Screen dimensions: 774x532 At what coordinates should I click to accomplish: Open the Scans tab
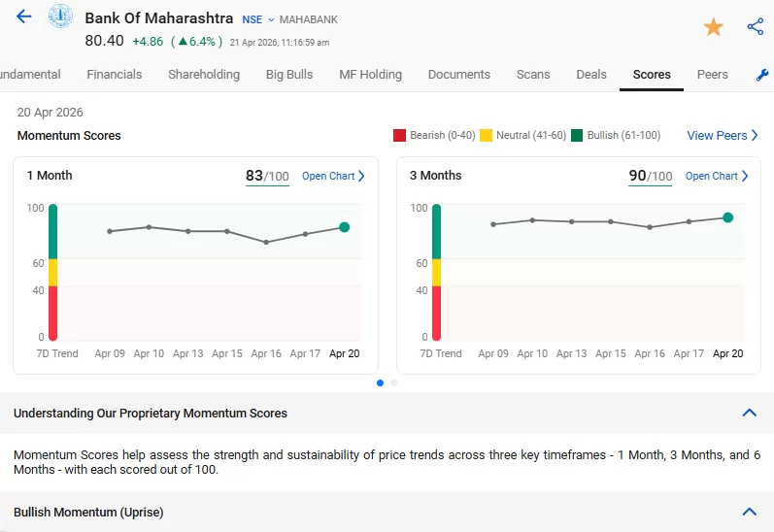pyautogui.click(x=533, y=75)
